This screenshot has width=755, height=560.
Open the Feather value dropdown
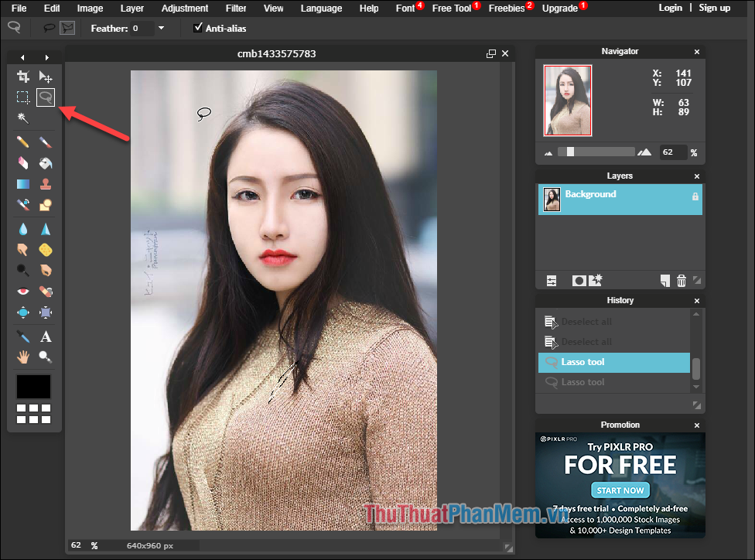162,27
